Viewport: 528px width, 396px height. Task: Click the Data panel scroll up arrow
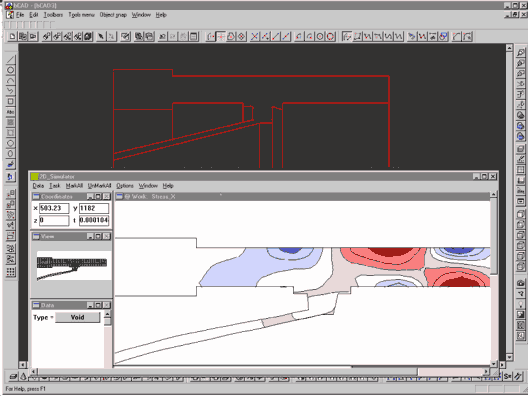click(x=107, y=315)
